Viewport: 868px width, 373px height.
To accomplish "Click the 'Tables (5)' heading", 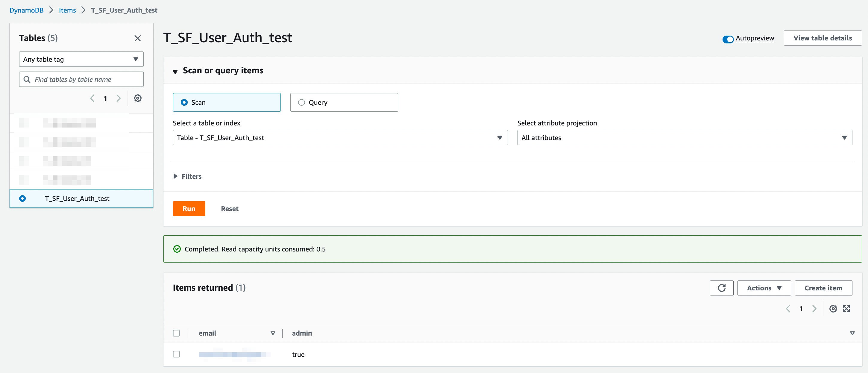I will pyautogui.click(x=38, y=38).
